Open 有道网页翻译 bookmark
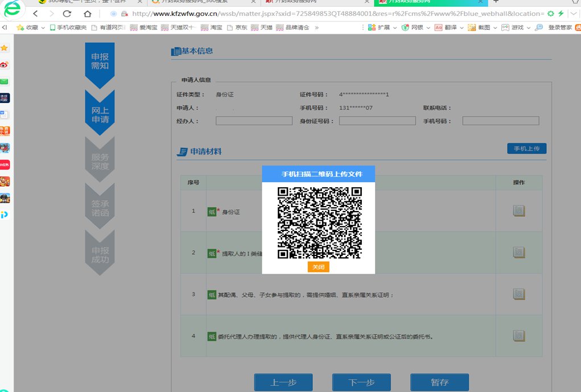The image size is (581, 392). click(109, 27)
